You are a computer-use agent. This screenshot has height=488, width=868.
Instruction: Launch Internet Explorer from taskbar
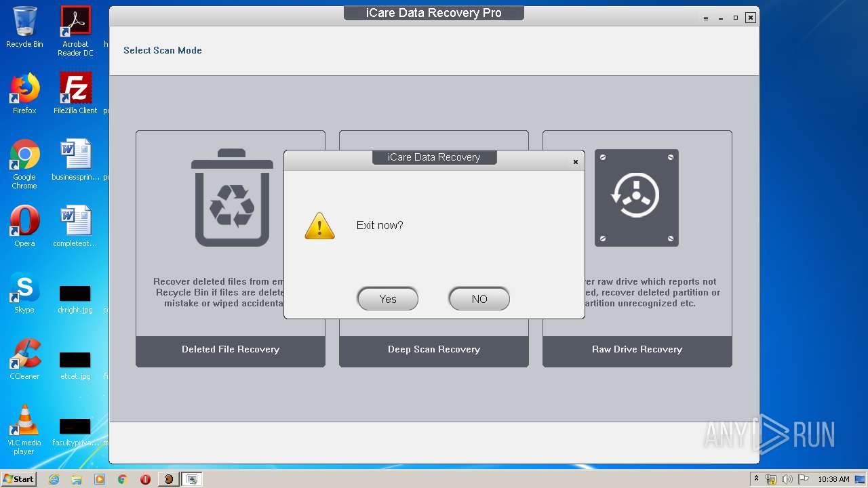click(54, 479)
